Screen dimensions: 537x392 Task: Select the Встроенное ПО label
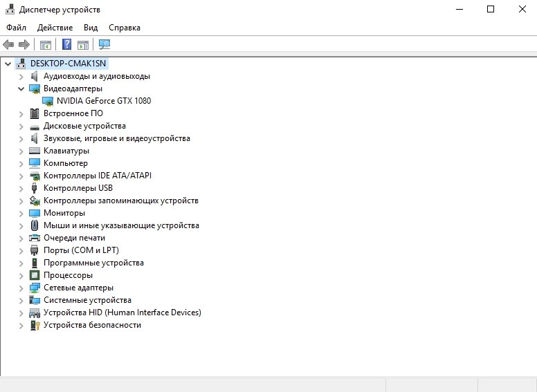pos(73,113)
